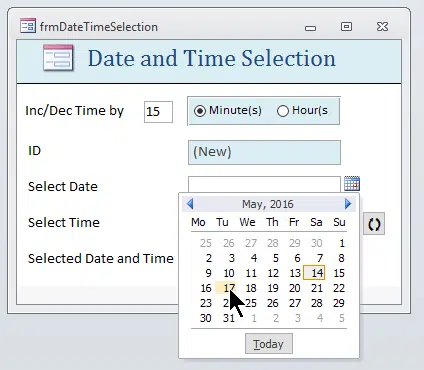Viewport: 424px width, 370px height.
Task: Select highlighted date 14 in calendar
Action: 314,273
